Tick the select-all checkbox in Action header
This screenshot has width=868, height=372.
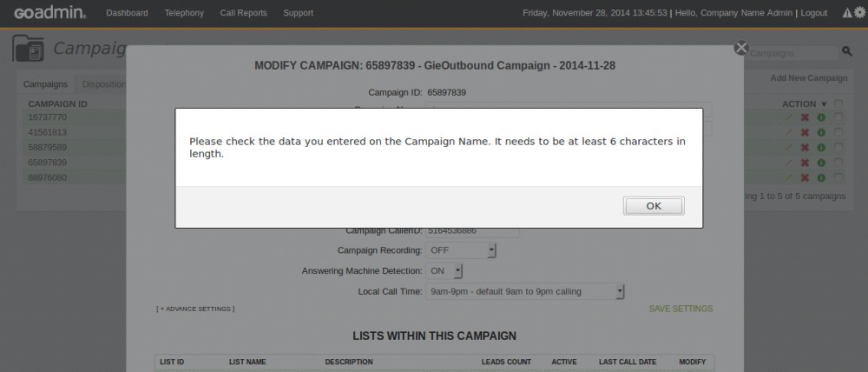tap(838, 103)
